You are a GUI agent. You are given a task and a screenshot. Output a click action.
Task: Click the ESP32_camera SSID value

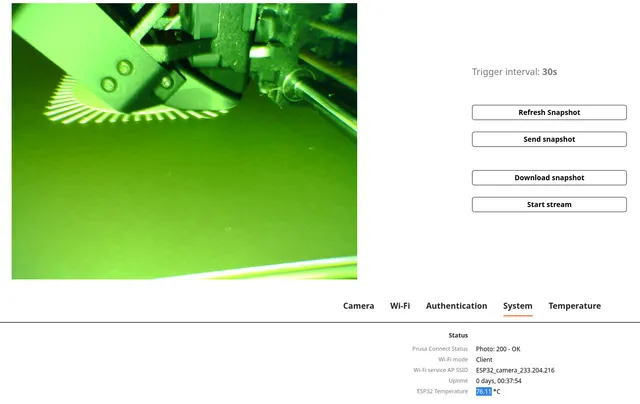[515, 370]
